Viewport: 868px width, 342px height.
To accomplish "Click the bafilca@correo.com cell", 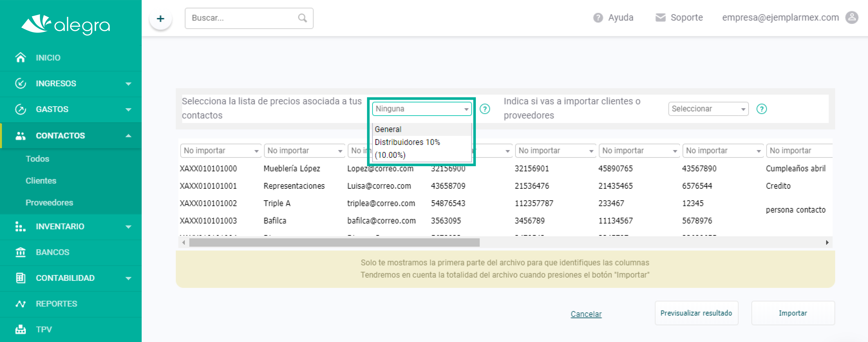I will tap(381, 221).
